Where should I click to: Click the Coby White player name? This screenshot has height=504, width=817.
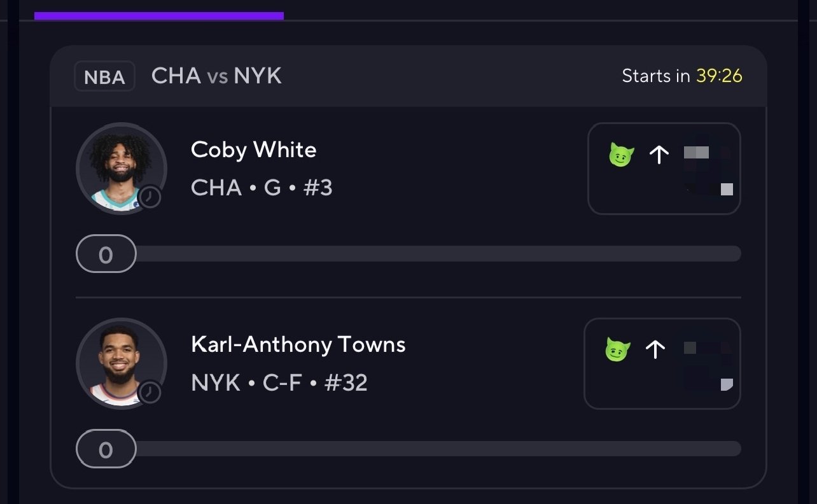253,150
